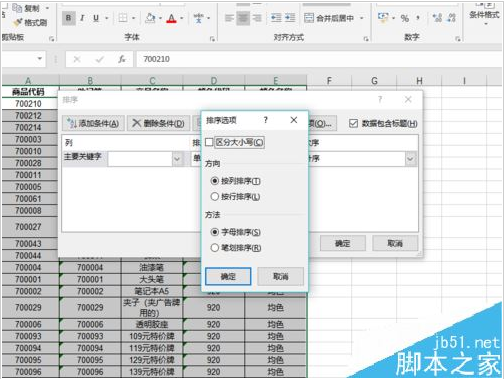Viewport: 504px width, 379px height.
Task: Toggle 数据包含标题 checkbox
Action: (x=353, y=123)
